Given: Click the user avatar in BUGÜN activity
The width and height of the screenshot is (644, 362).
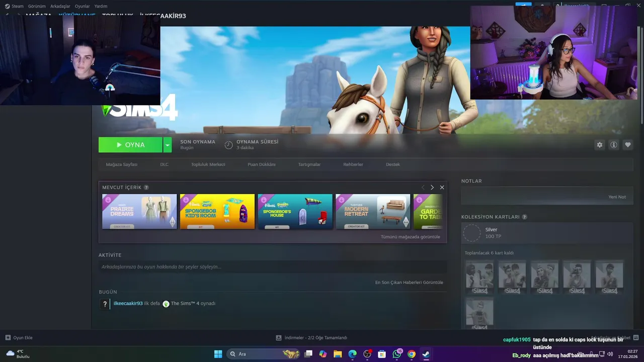Looking at the screenshot, I should pyautogui.click(x=105, y=304).
